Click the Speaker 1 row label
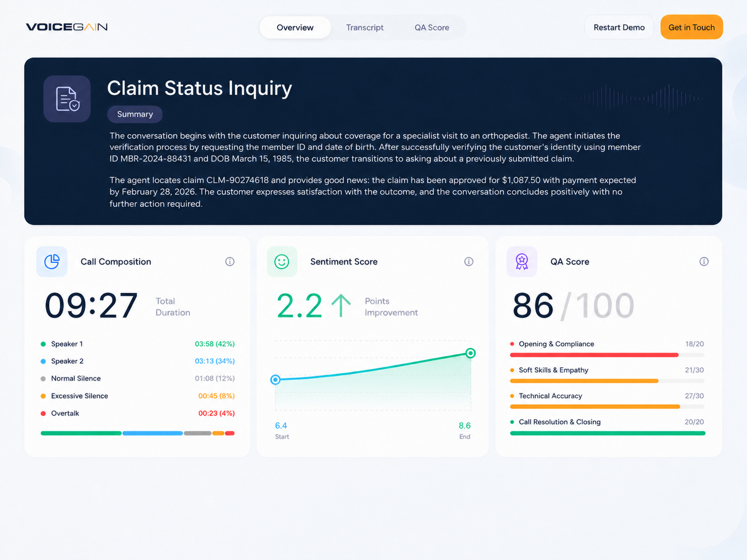 pos(67,344)
